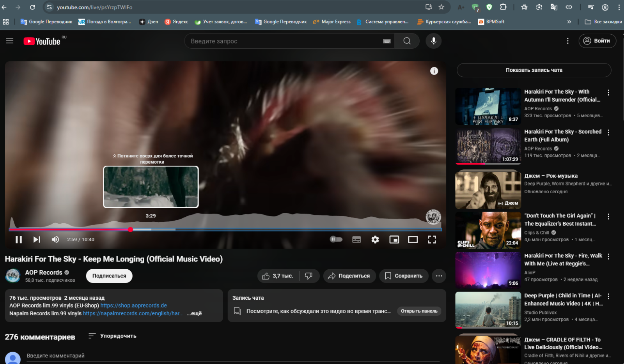Reload the page in browser
The image size is (624, 364).
pos(32,7)
